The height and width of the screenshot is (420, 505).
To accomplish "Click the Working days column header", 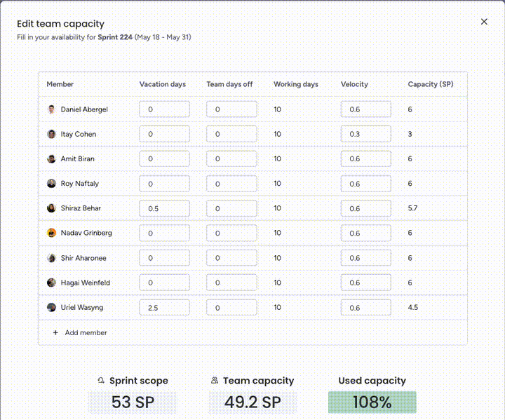I will [x=296, y=84].
